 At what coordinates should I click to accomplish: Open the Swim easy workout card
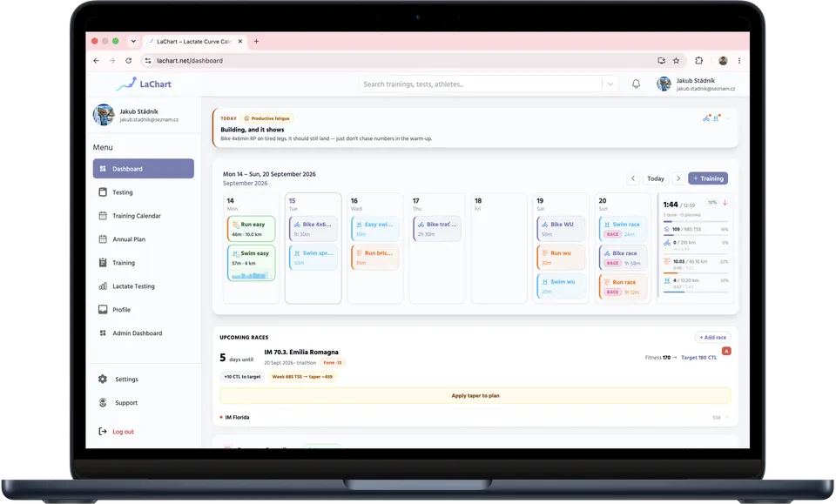[x=251, y=263]
